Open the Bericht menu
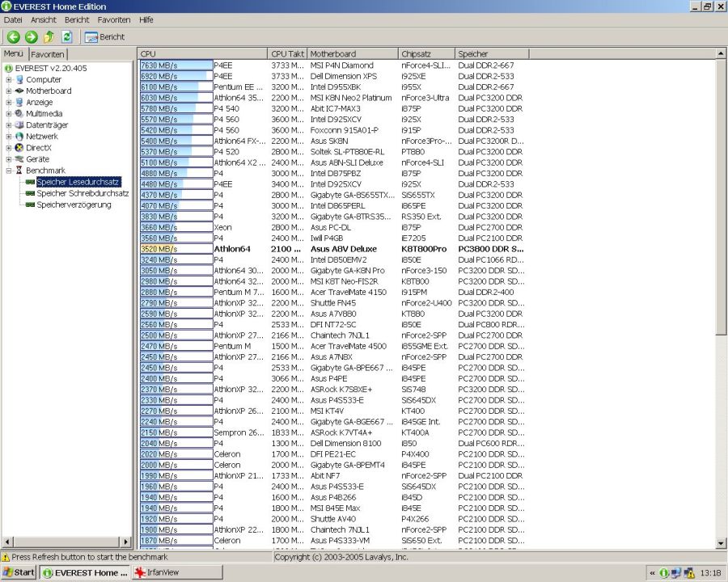This screenshot has width=728, height=582. (77, 20)
